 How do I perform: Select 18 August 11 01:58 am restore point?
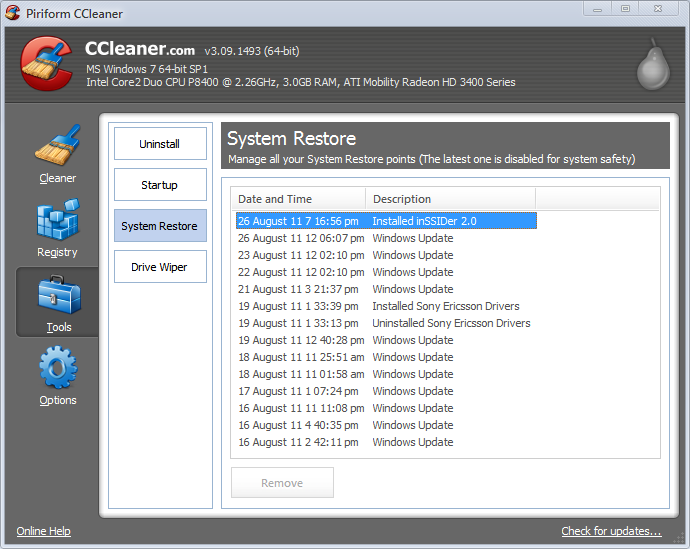[386, 374]
